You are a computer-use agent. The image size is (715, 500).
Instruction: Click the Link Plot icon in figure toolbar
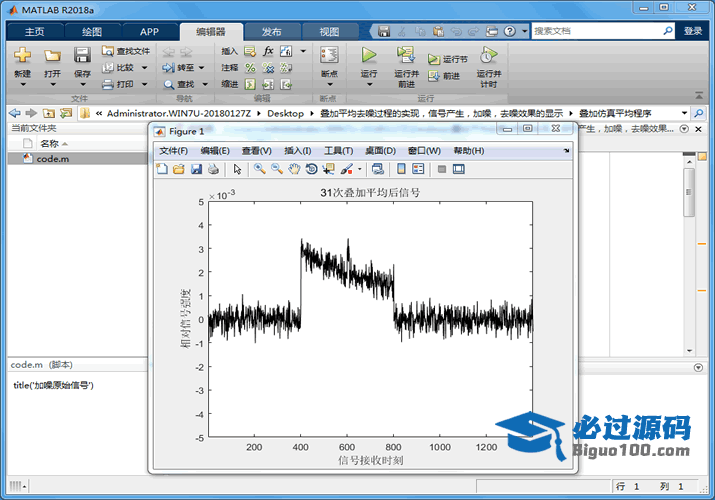378,169
